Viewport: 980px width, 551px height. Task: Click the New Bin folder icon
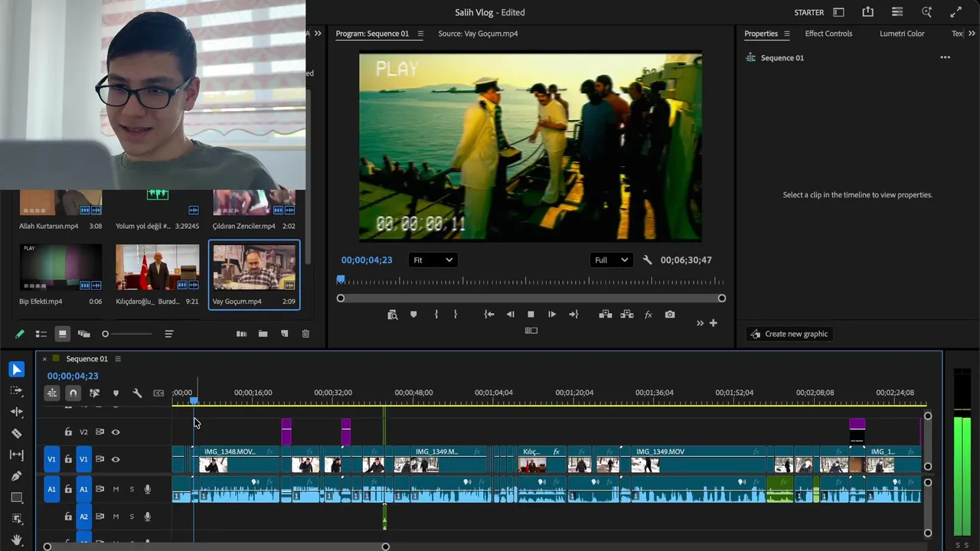(x=263, y=334)
